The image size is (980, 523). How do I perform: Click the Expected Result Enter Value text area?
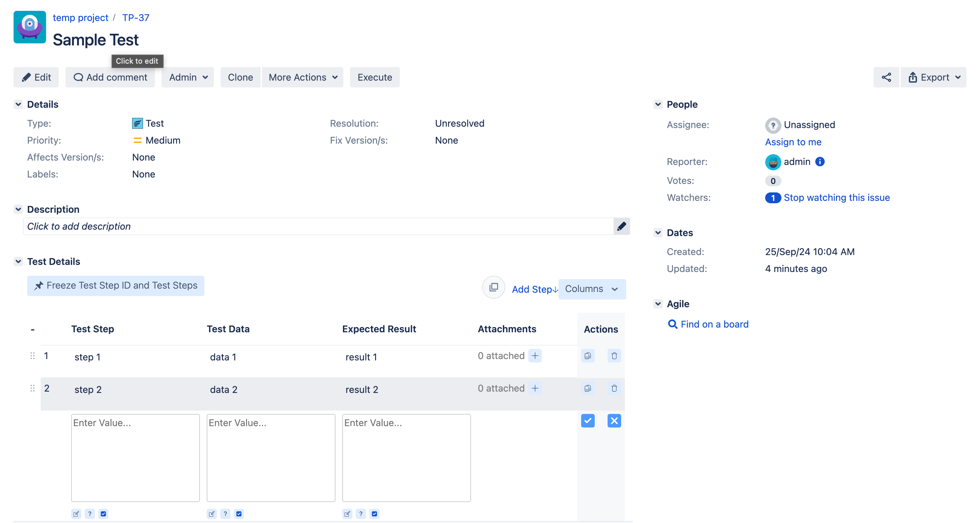406,458
